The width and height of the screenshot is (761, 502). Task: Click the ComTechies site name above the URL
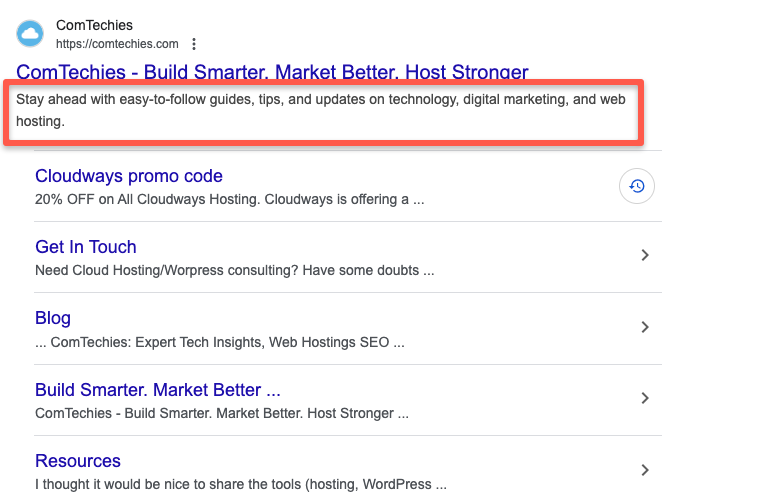[94, 25]
